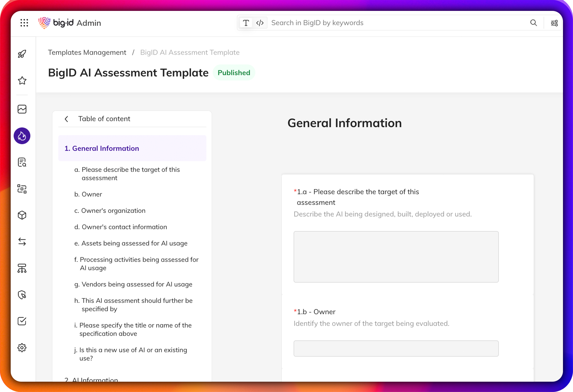Open the document search icon in sidebar

(22, 162)
